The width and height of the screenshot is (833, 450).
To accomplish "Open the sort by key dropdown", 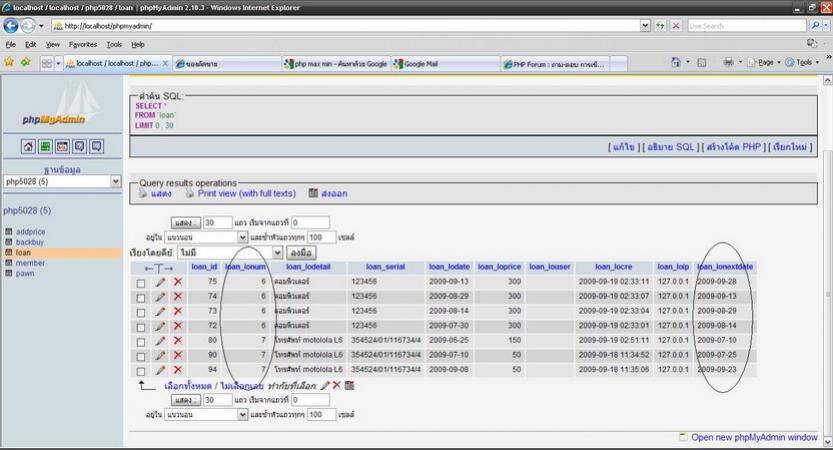I will (x=230, y=253).
